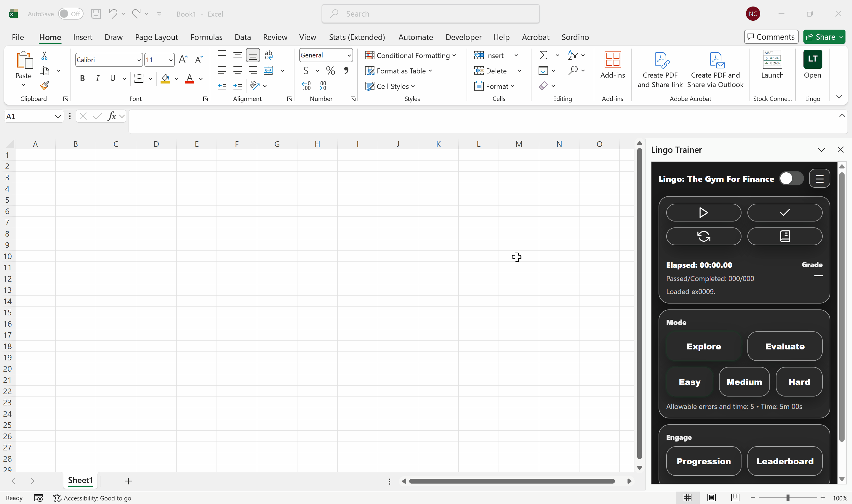
Task: Click the Percent Style icon
Action: click(330, 70)
